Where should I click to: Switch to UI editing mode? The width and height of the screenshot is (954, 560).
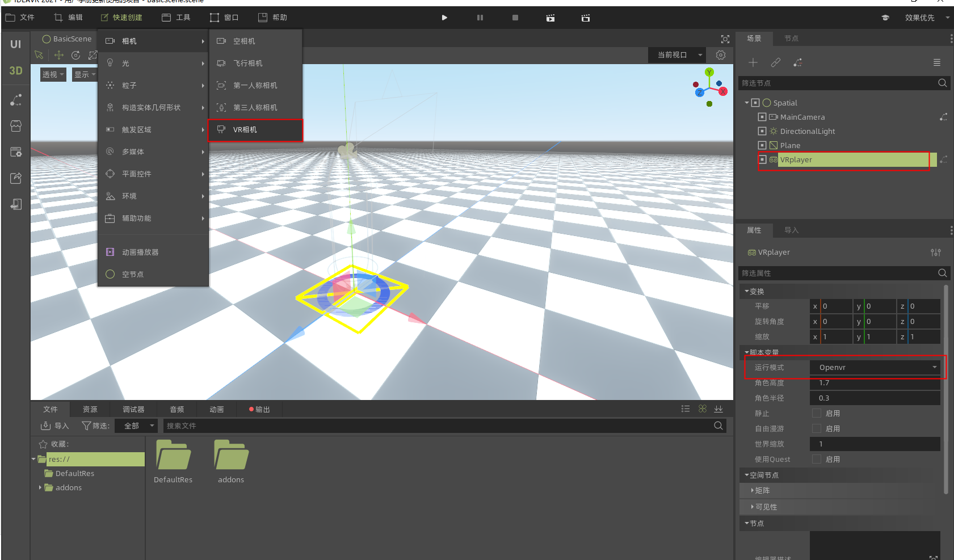(x=15, y=44)
